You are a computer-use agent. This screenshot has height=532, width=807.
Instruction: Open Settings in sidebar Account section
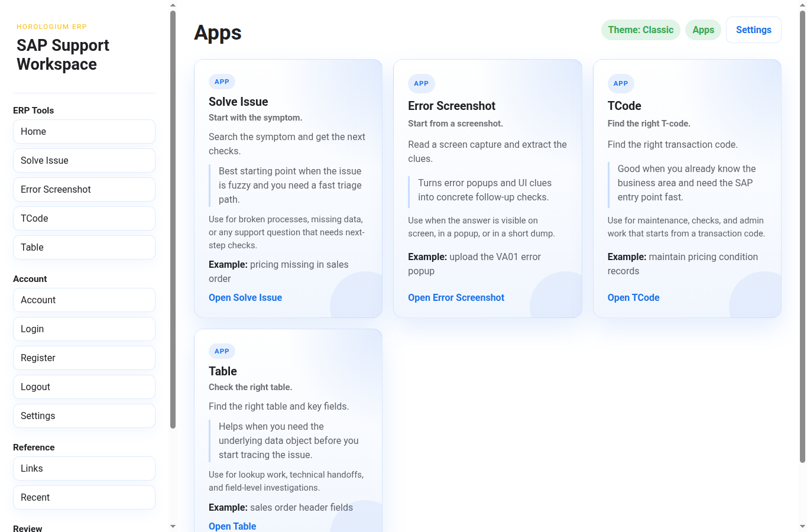84,416
